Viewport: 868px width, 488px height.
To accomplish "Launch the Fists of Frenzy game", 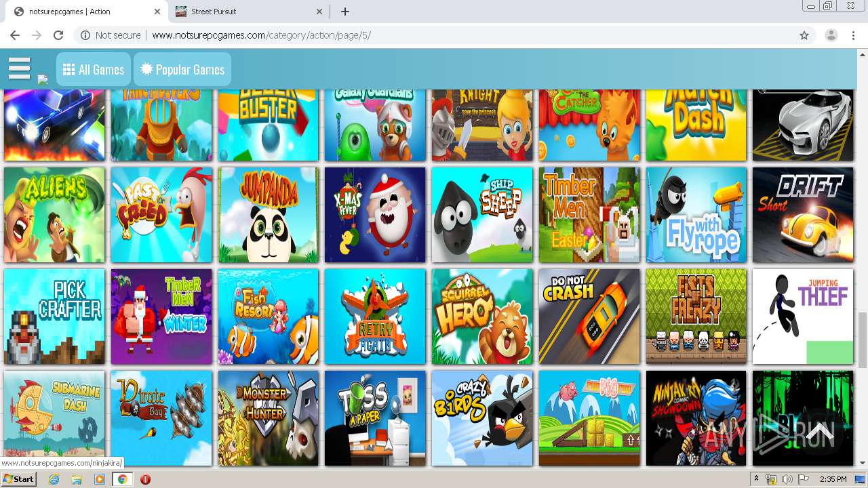I will 696,317.
